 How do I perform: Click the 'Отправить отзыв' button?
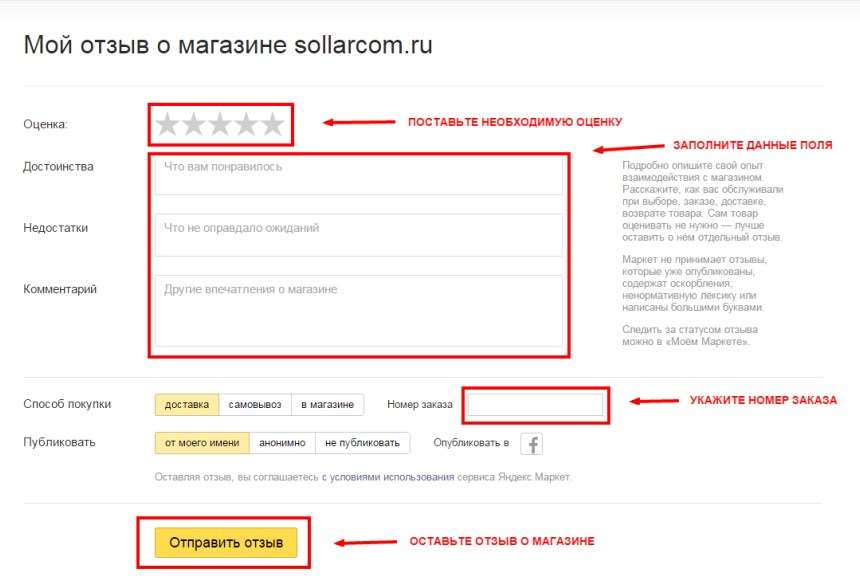pyautogui.click(x=225, y=542)
